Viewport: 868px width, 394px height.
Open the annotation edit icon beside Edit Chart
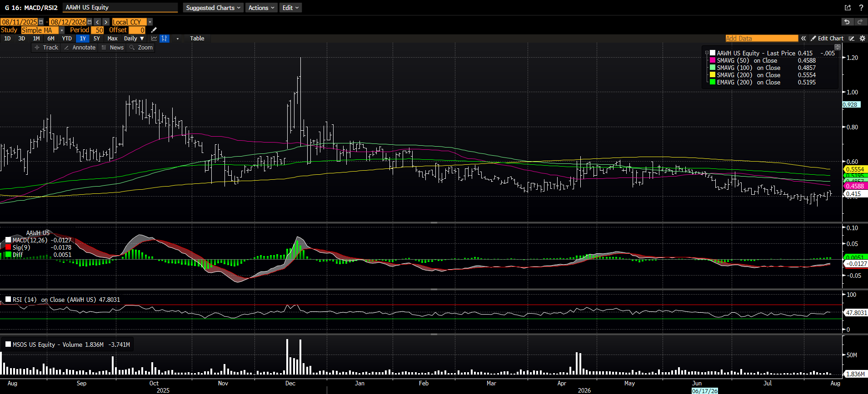click(852, 39)
